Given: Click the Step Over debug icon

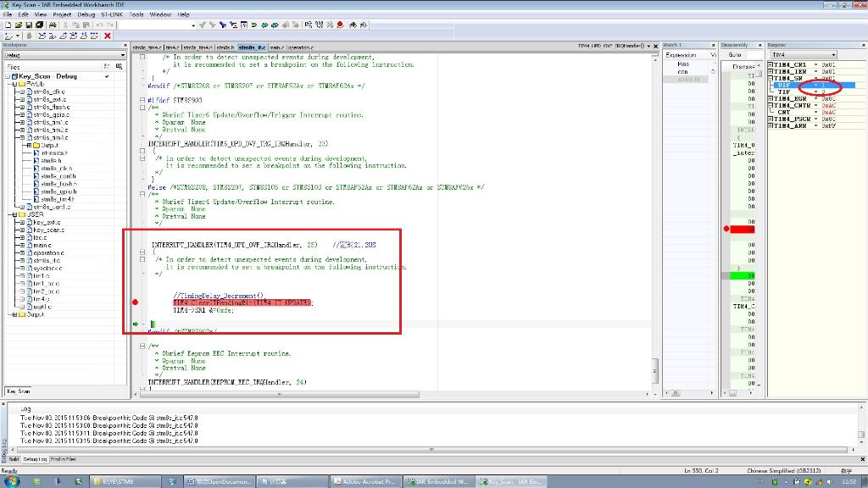Looking at the screenshot, I should pyautogui.click(x=42, y=36).
